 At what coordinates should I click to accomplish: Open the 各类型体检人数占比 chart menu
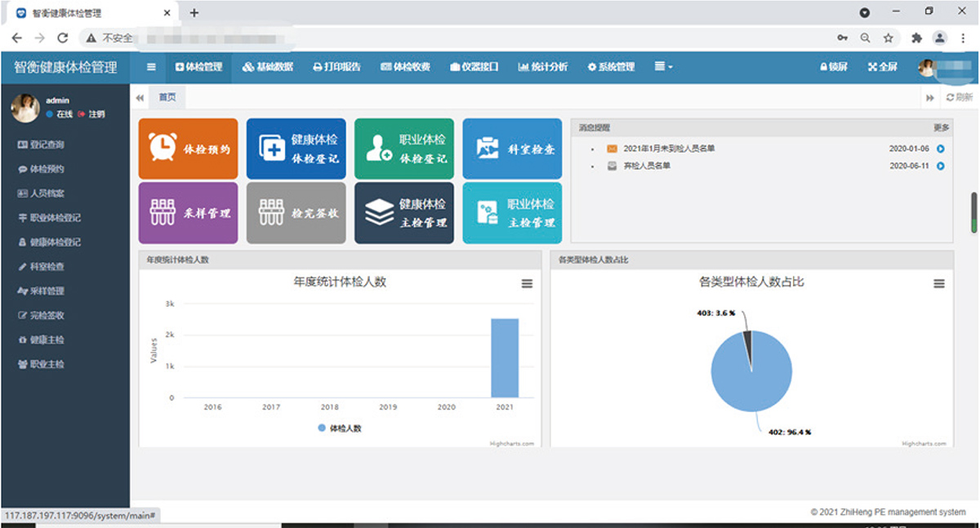(x=938, y=283)
